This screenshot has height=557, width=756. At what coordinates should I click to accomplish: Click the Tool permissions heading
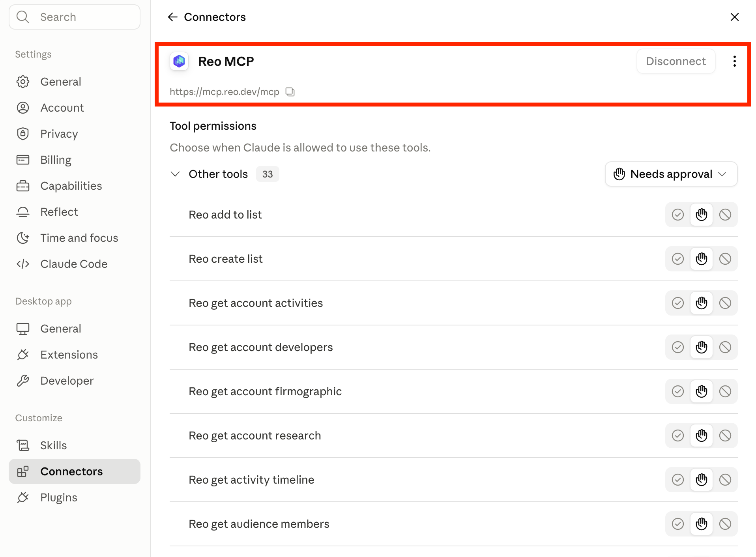213,126
